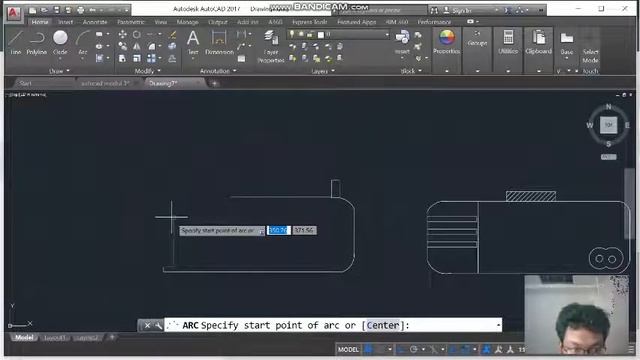Select the Circle tool
This screenshot has width=640, height=360.
pyautogui.click(x=60, y=42)
